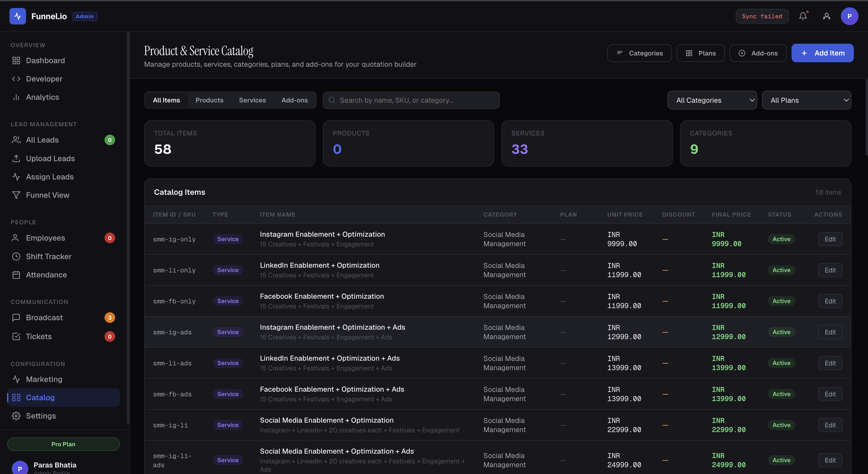Screen dimensions: 868x474
Task: Click the Admin badge beside Funnel.io
Action: (84, 16)
